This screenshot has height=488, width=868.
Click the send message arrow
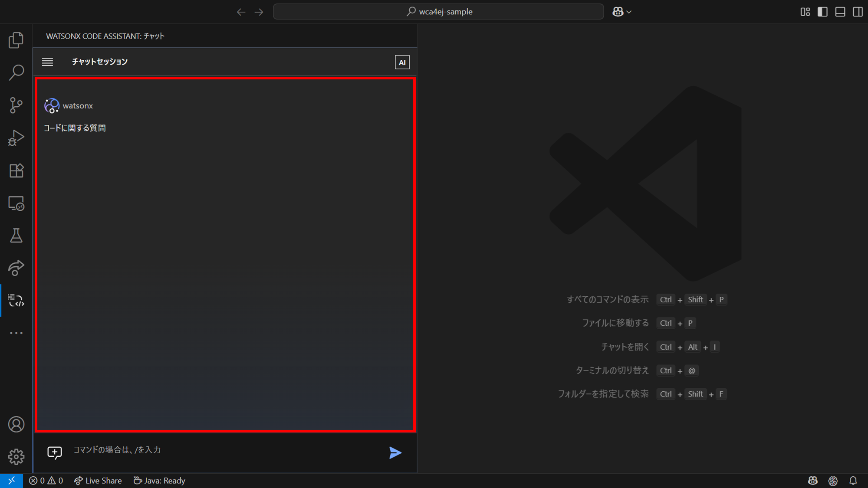click(395, 453)
